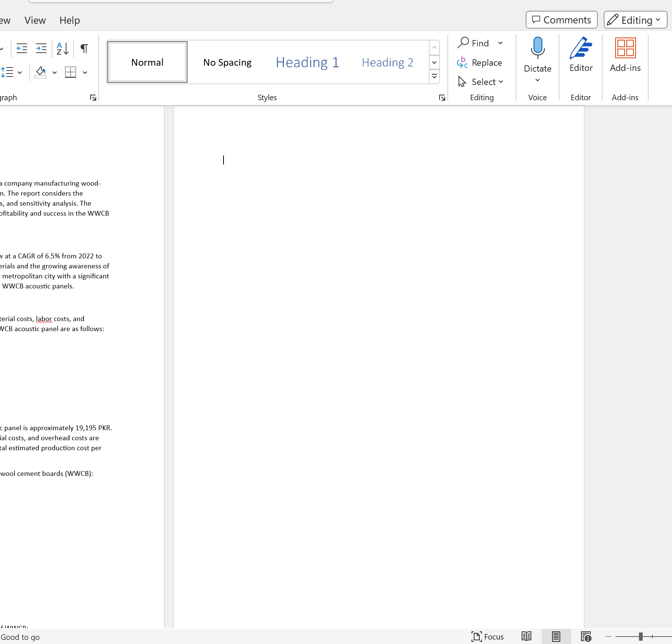This screenshot has width=672, height=644.
Task: Switch to Web Layout view
Action: coord(586,637)
